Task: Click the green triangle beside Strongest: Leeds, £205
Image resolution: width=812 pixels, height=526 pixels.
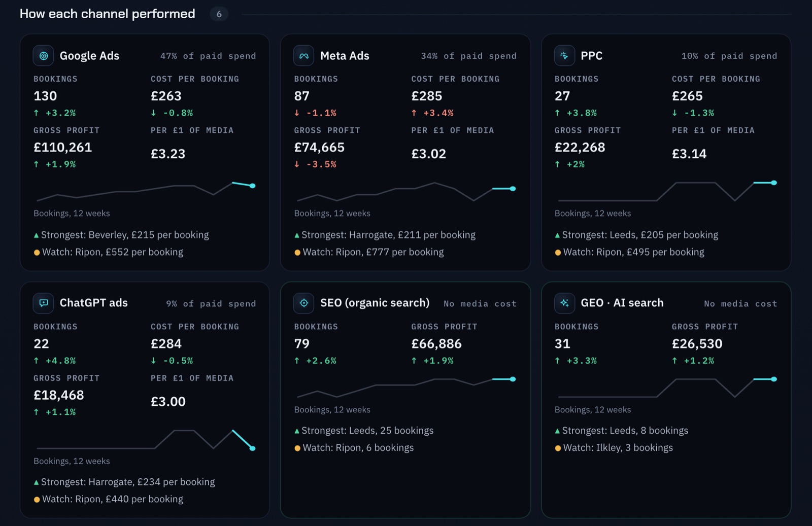Action: click(557, 235)
